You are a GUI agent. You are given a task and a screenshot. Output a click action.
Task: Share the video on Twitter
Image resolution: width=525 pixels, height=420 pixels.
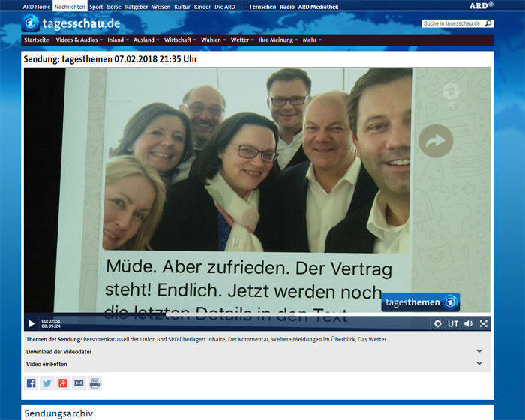pyautogui.click(x=46, y=382)
